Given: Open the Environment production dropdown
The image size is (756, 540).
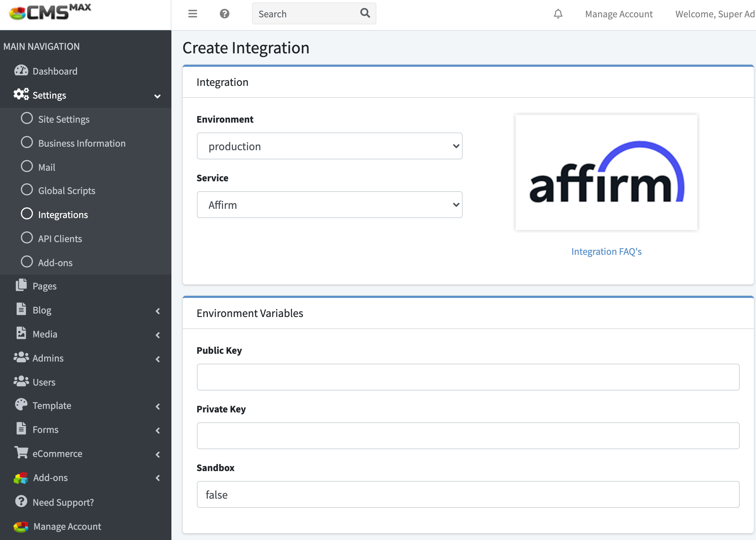Looking at the screenshot, I should (329, 146).
